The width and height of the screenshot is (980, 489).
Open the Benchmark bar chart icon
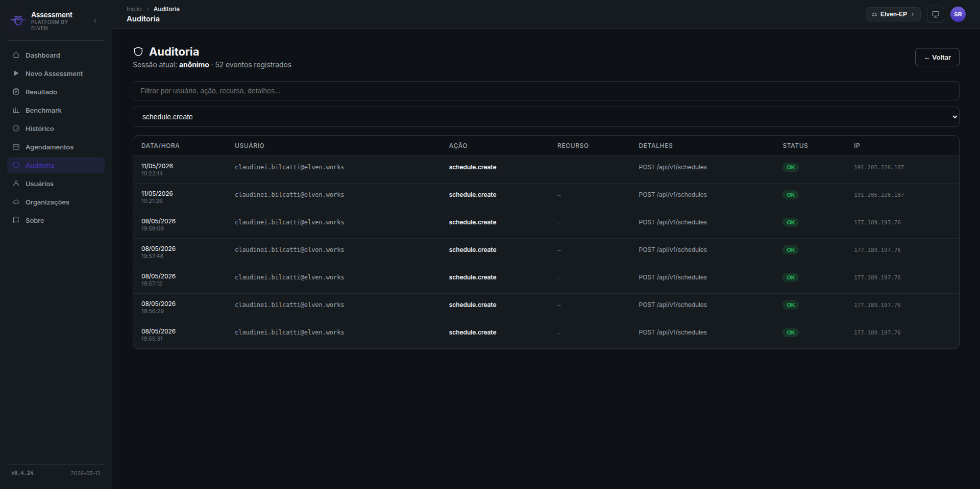point(16,110)
